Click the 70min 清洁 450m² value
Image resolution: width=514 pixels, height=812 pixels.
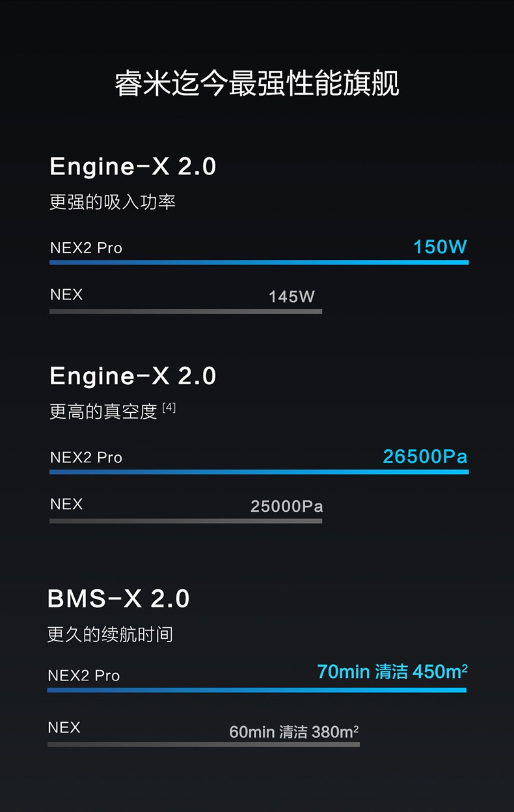coord(392,671)
